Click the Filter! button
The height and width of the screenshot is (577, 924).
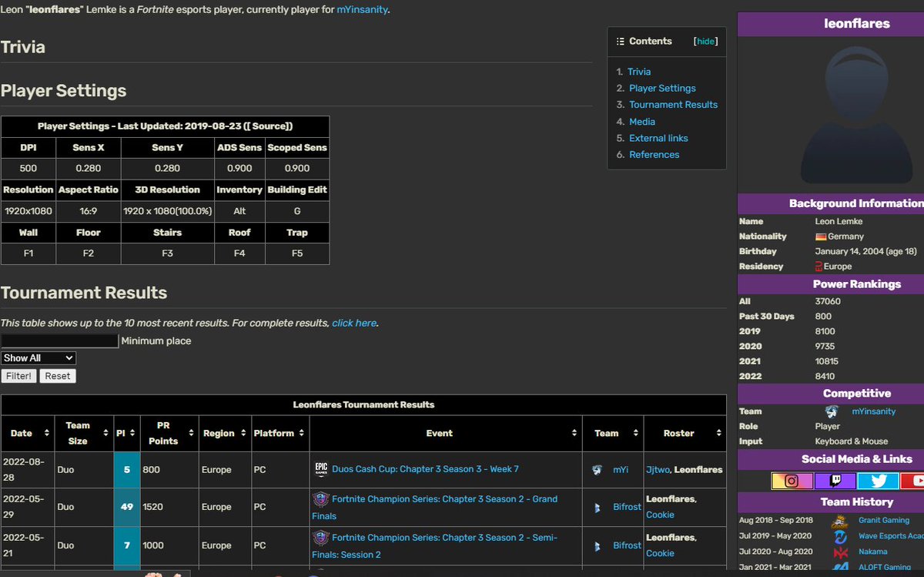pyautogui.click(x=18, y=376)
